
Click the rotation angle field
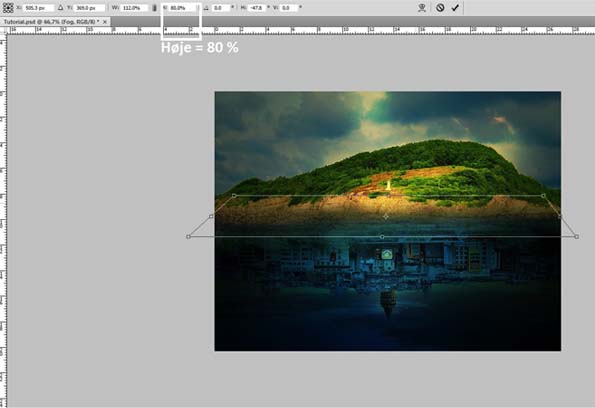[221, 8]
